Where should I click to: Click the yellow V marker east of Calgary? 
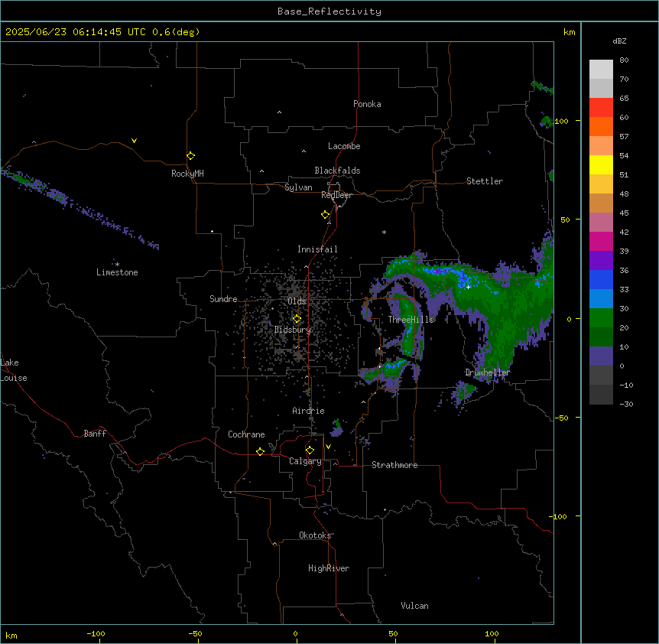tap(328, 447)
